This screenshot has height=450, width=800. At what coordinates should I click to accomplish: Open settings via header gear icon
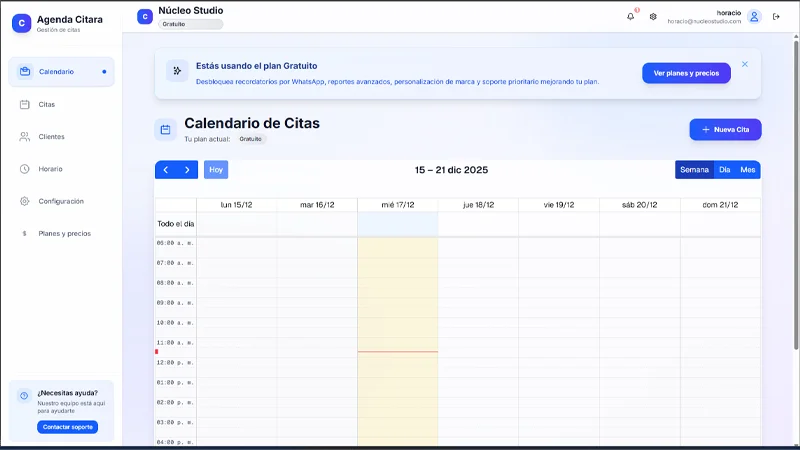coord(653,17)
